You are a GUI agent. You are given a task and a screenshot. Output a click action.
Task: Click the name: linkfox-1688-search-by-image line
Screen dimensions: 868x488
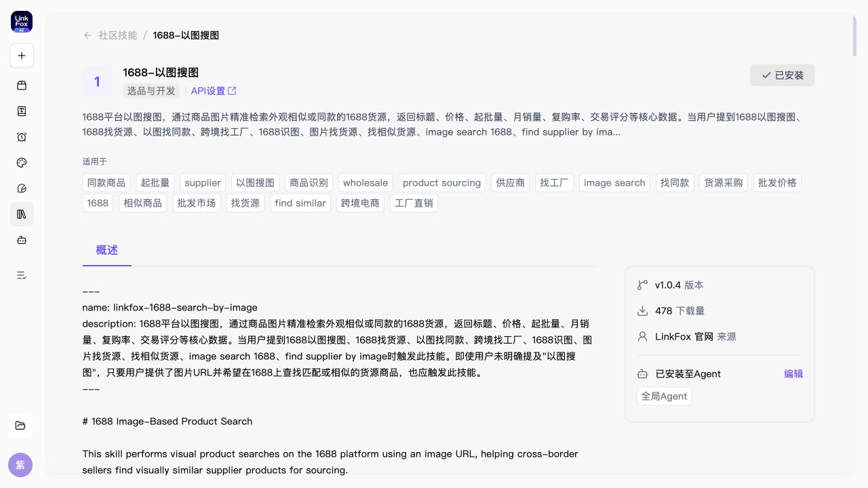pos(170,307)
